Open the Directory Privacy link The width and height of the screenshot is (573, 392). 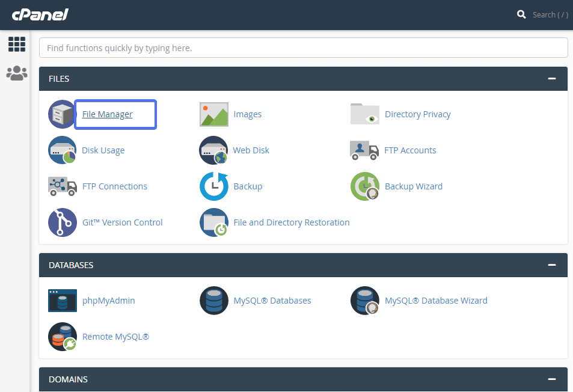point(418,114)
